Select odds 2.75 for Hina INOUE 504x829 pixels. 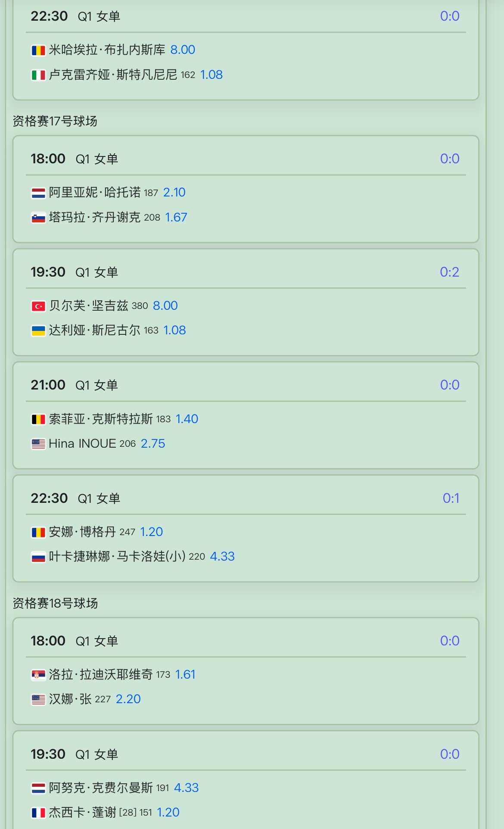coord(153,443)
